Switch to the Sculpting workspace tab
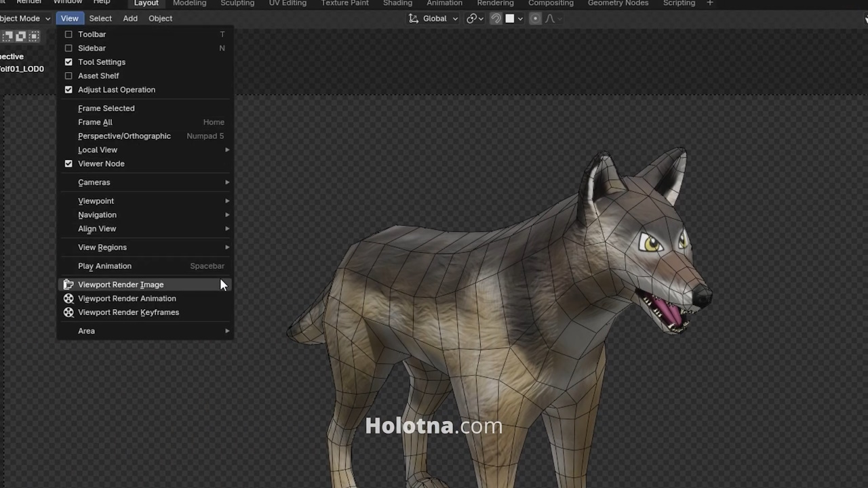The height and width of the screenshot is (488, 868). (x=237, y=3)
